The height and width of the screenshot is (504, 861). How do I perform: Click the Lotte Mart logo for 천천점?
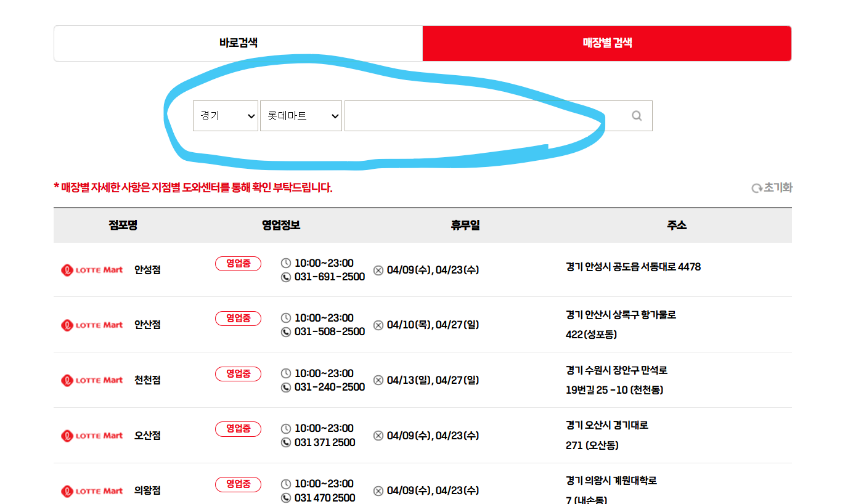pos(92,380)
